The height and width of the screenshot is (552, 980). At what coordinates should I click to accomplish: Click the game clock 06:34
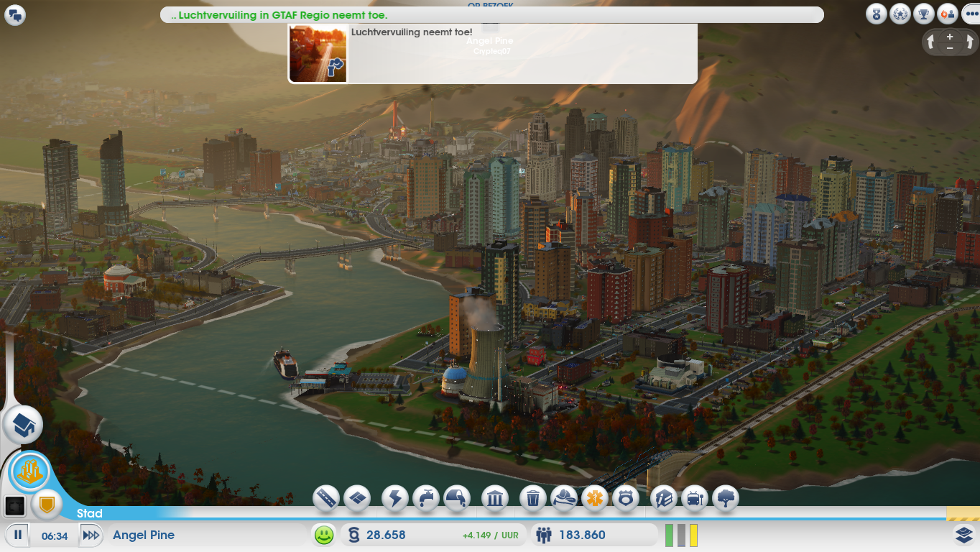click(55, 535)
